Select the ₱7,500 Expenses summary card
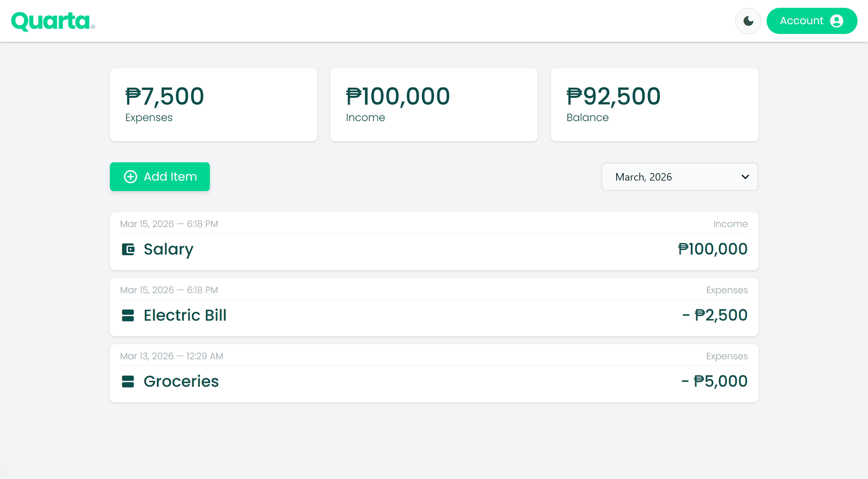868x479 pixels. (x=213, y=105)
